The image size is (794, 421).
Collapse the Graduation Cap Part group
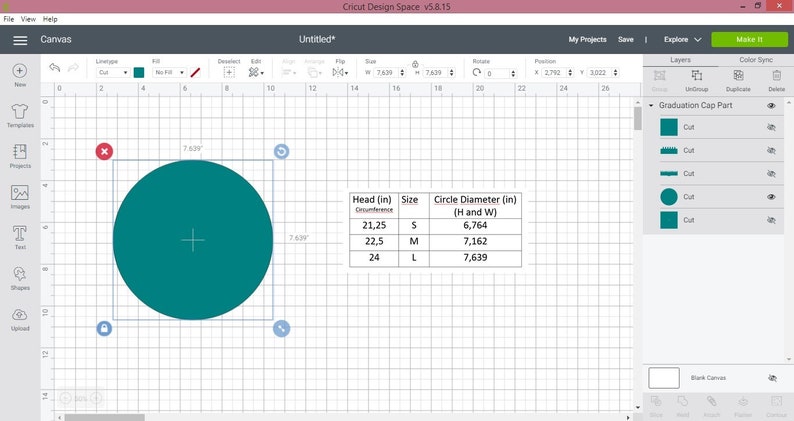(651, 105)
